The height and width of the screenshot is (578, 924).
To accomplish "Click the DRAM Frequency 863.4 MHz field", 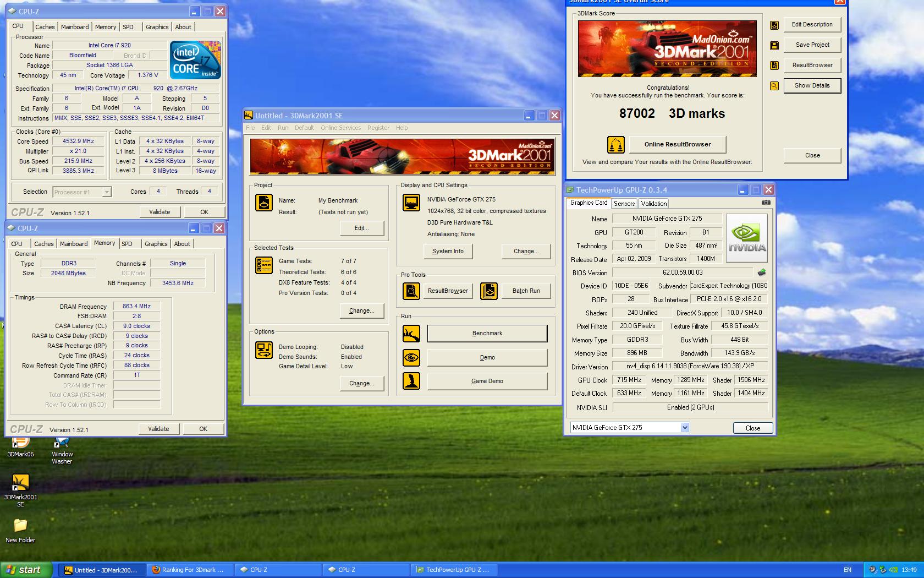I will click(136, 307).
